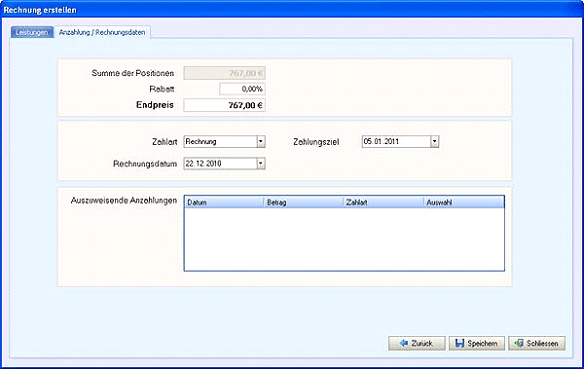584x369 pixels.
Task: Open the Zahlungsziel date dropdown arrow
Action: click(434, 141)
